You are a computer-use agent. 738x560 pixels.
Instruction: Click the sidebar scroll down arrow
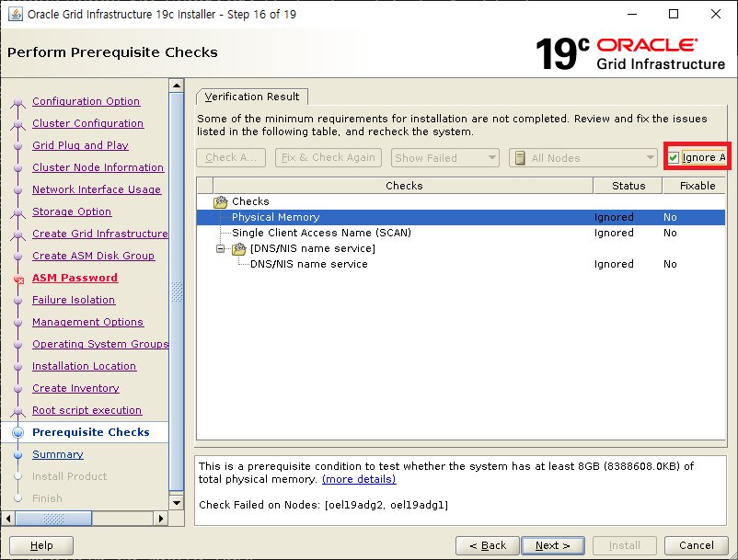177,503
